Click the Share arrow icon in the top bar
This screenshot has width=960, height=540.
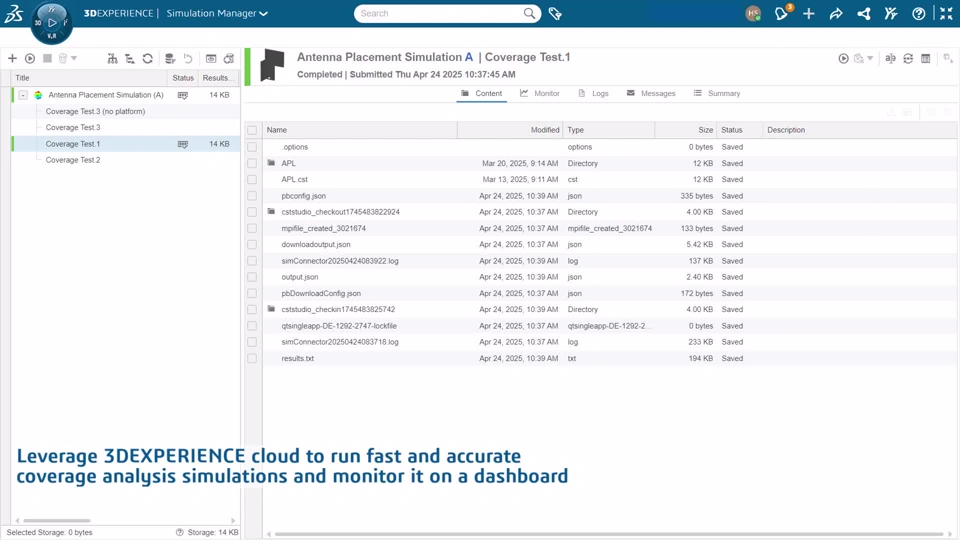point(836,13)
